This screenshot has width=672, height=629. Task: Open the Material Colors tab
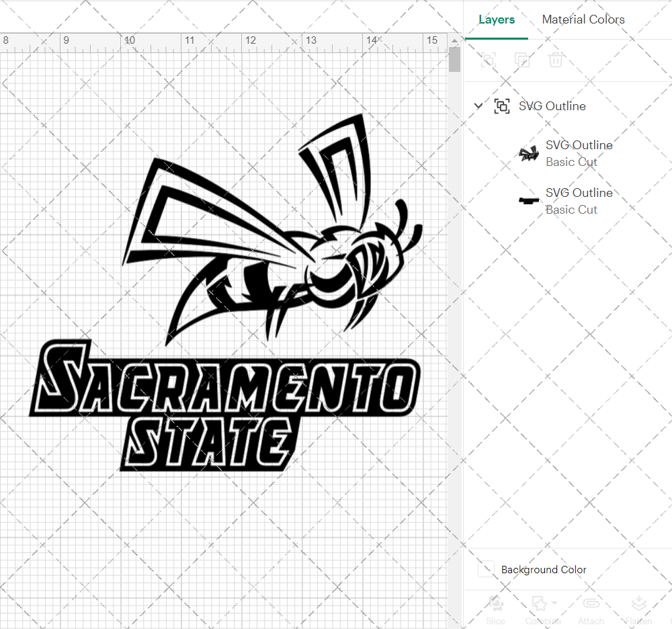pyautogui.click(x=583, y=19)
